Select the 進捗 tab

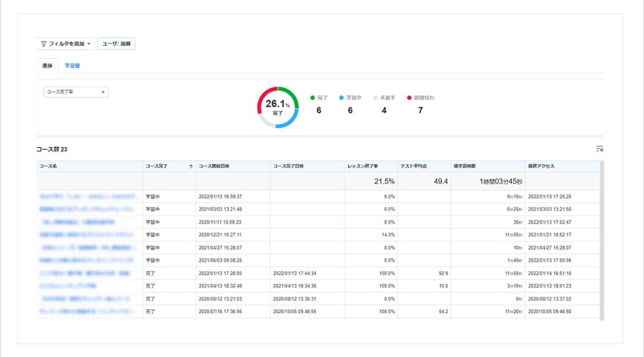tap(47, 65)
